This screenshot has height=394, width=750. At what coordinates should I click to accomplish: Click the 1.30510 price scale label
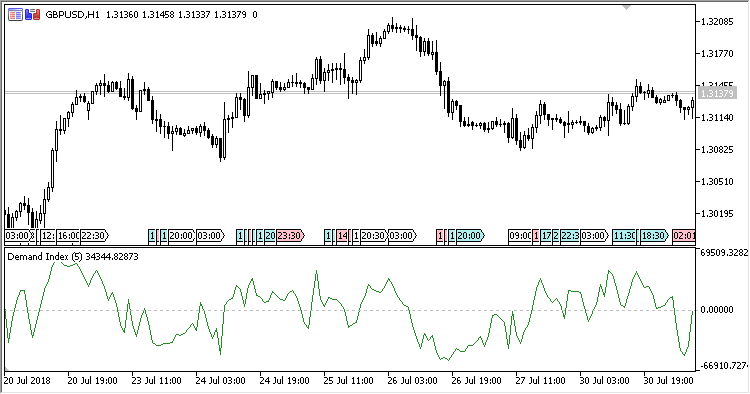[717, 182]
